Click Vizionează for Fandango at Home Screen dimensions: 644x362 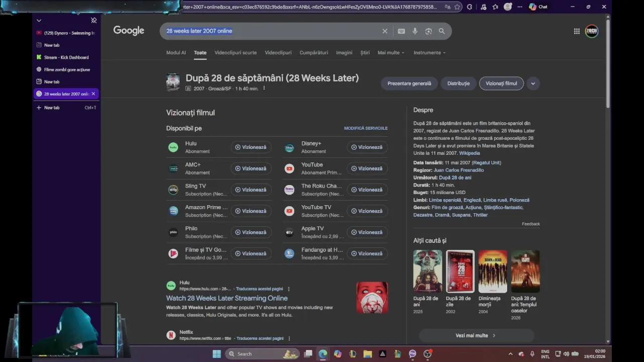point(367,253)
